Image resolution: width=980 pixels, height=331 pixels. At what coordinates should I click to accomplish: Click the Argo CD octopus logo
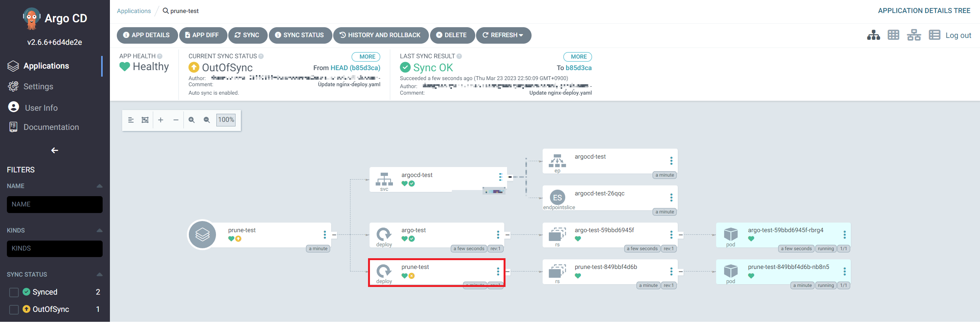tap(31, 18)
